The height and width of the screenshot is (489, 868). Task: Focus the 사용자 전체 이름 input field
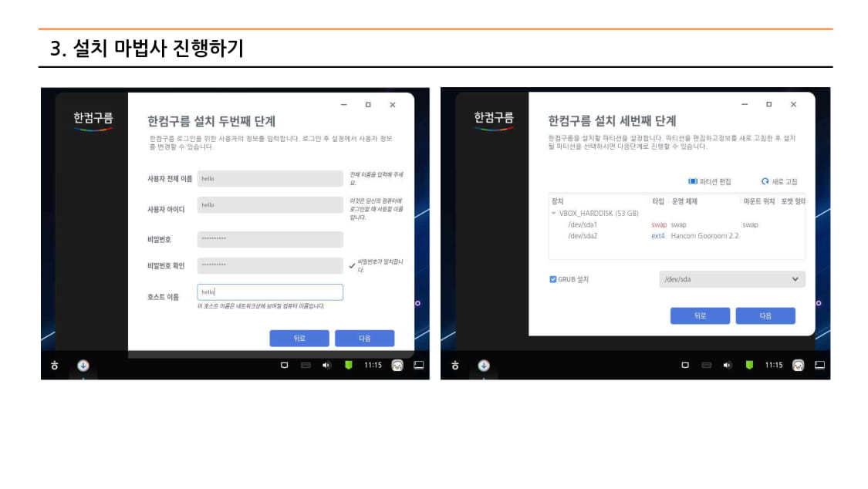click(x=270, y=179)
